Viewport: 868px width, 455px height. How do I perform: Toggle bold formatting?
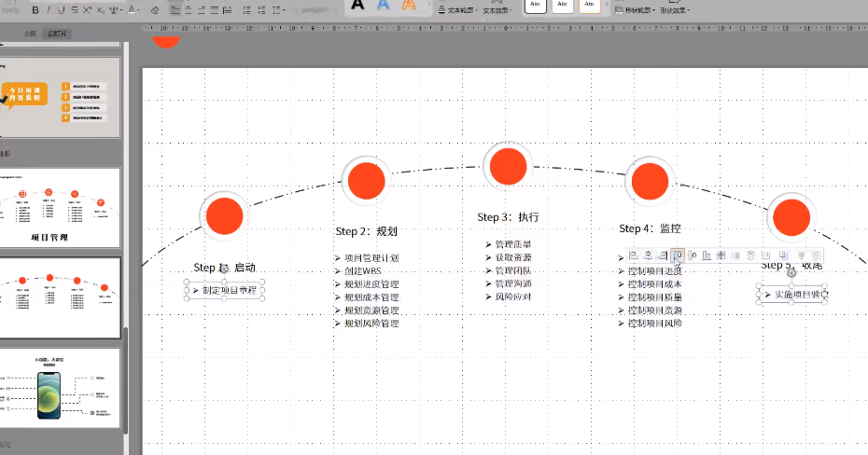pyautogui.click(x=35, y=10)
